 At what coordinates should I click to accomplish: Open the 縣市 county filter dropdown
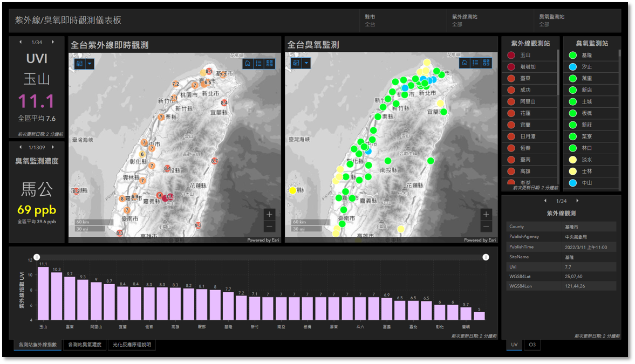pos(402,20)
